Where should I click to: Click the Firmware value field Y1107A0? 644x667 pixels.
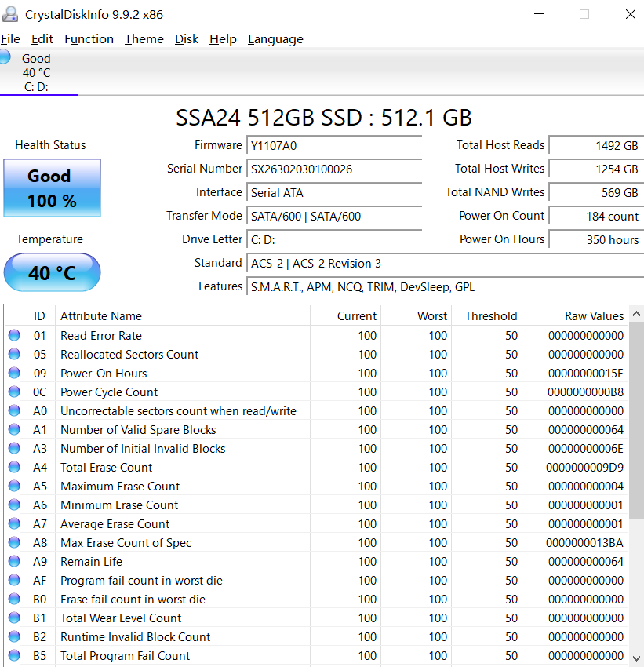click(x=334, y=145)
